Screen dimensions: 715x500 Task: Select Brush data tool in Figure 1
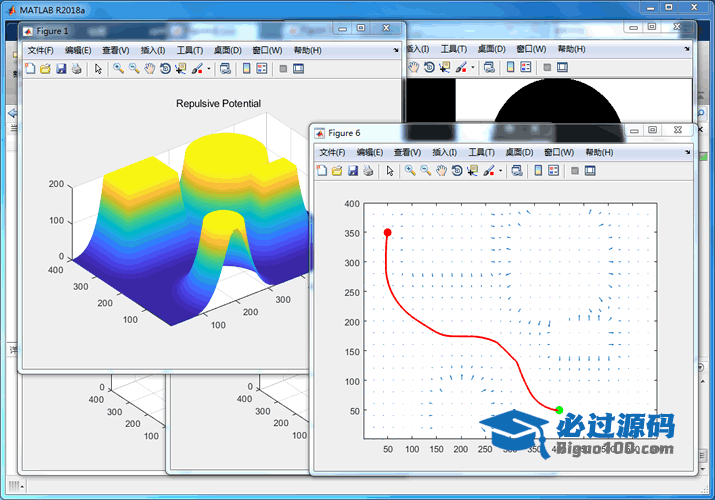(197, 69)
